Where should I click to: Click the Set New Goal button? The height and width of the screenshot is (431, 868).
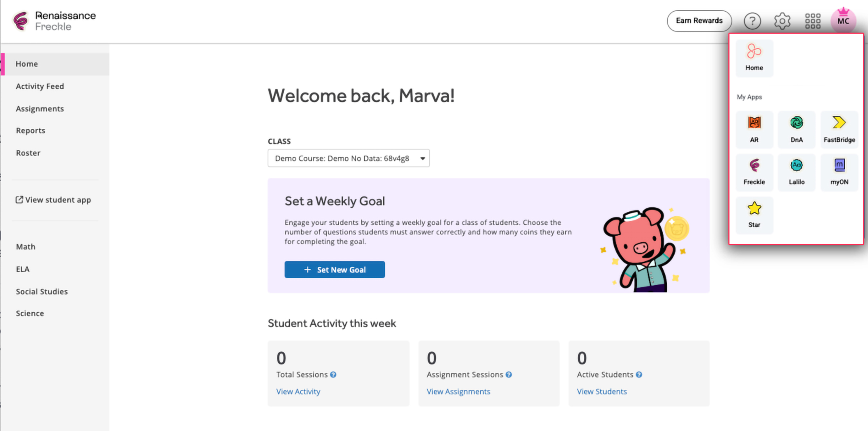[335, 269]
